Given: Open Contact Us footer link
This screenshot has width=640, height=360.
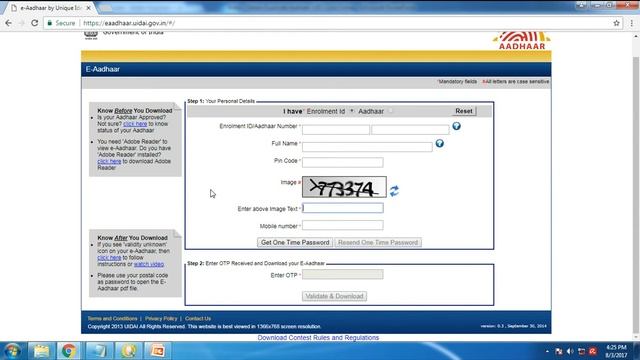Looking at the screenshot, I should point(198,318).
